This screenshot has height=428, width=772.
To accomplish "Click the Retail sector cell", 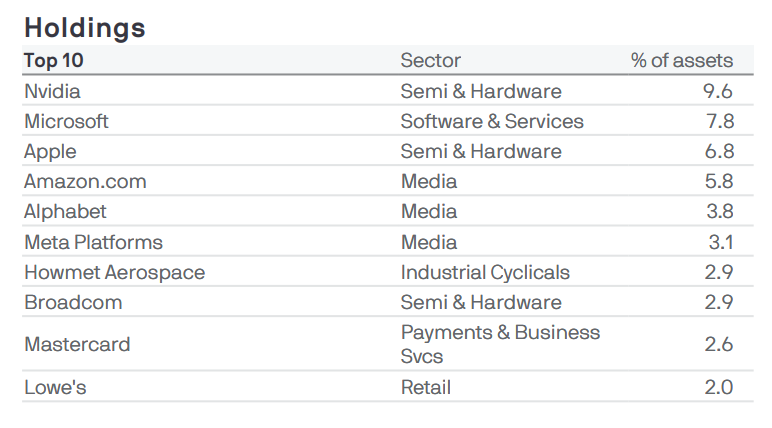I will [x=426, y=387].
